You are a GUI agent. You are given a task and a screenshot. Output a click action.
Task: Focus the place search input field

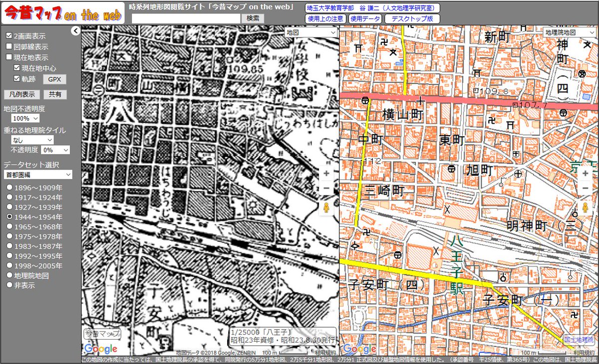[x=185, y=18]
